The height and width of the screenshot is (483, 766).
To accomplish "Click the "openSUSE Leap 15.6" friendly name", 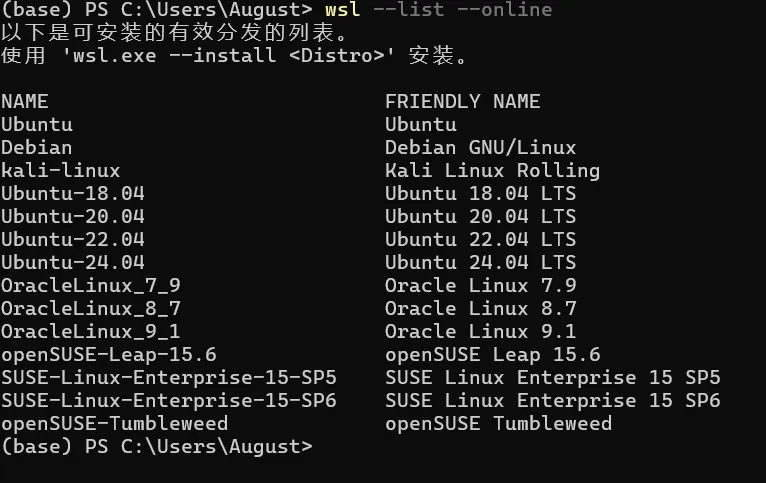I will pos(492,355).
